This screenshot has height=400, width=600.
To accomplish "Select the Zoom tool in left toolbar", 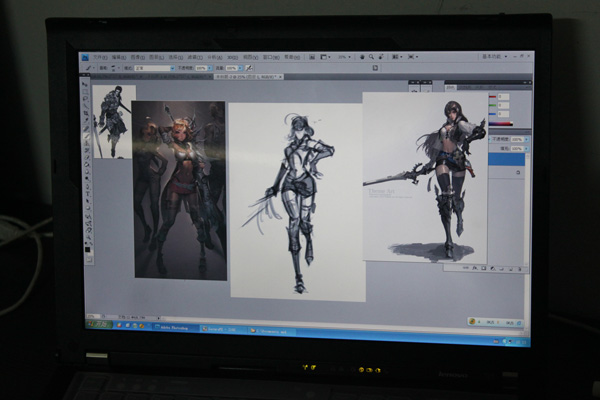I will 89,237.
